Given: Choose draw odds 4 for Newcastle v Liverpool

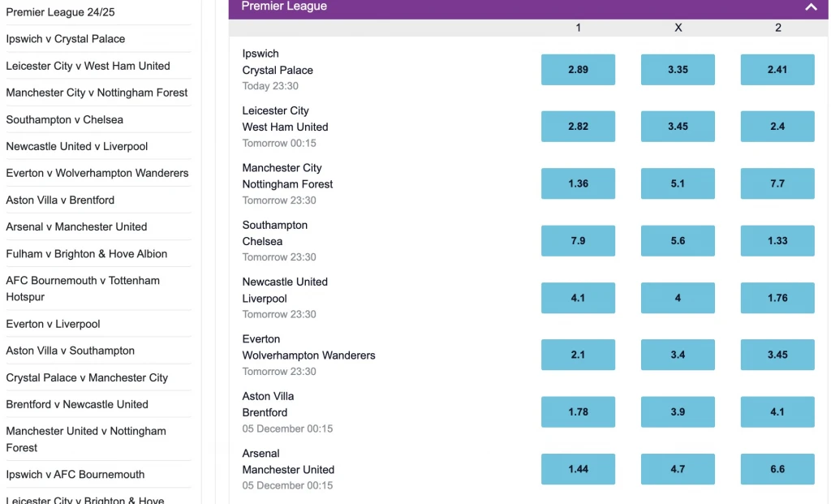Looking at the screenshot, I should [678, 298].
